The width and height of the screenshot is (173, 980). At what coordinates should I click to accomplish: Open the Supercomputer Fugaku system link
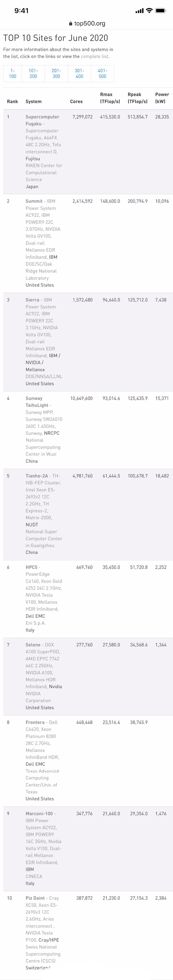coord(42,120)
